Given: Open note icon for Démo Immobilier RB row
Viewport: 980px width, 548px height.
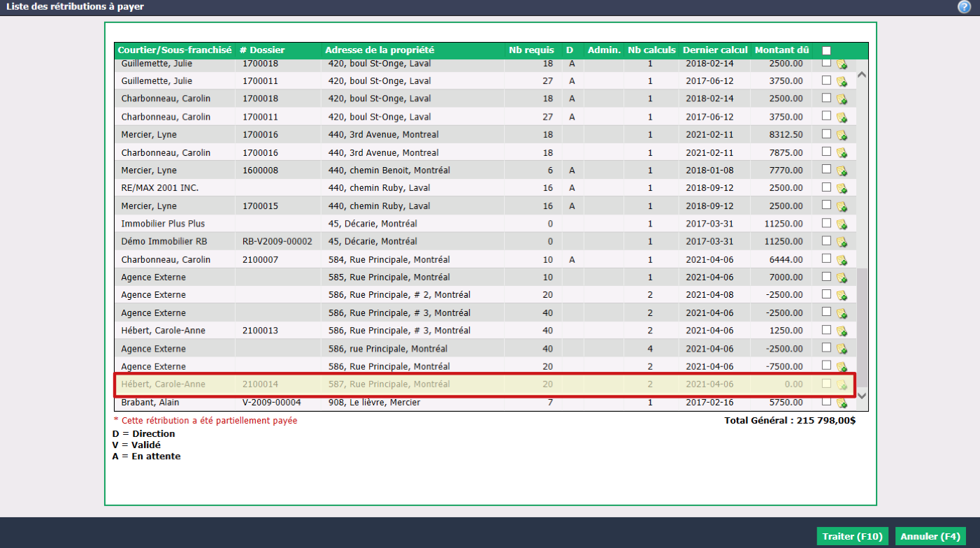Looking at the screenshot, I should click(842, 242).
